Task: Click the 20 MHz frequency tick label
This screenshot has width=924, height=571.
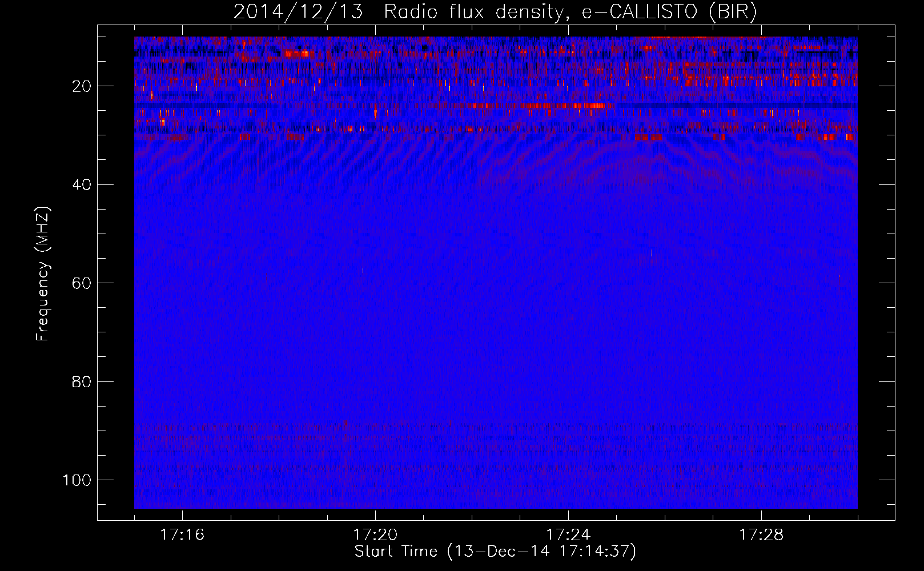Action: tap(82, 87)
